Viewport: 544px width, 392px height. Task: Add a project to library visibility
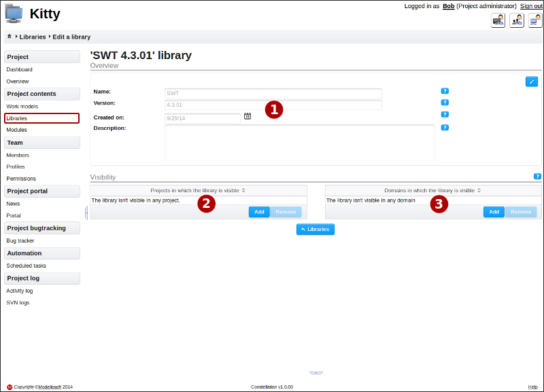pos(259,212)
